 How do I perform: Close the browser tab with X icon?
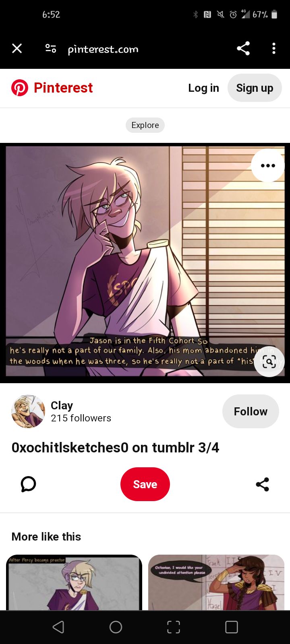(x=17, y=49)
